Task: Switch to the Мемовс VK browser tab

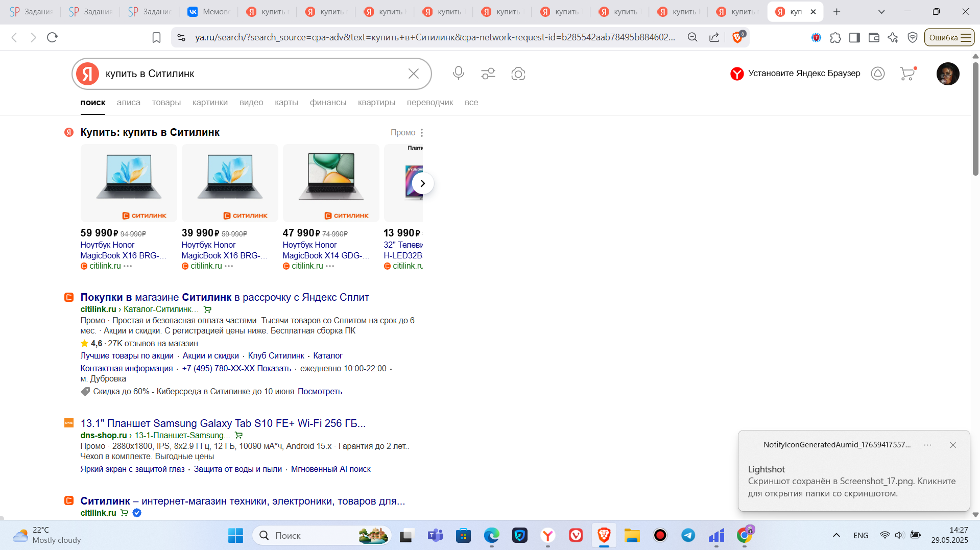Action: pyautogui.click(x=209, y=12)
